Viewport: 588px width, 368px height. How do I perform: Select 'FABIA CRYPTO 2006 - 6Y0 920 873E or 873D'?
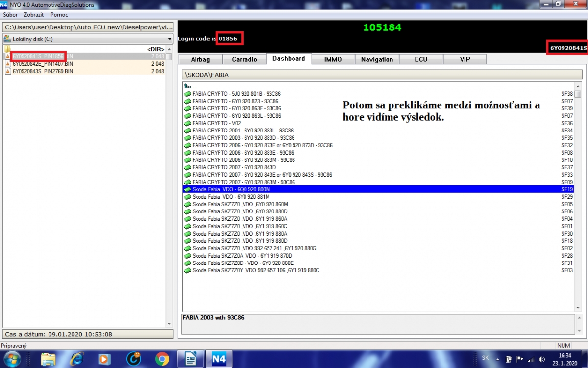(378, 145)
